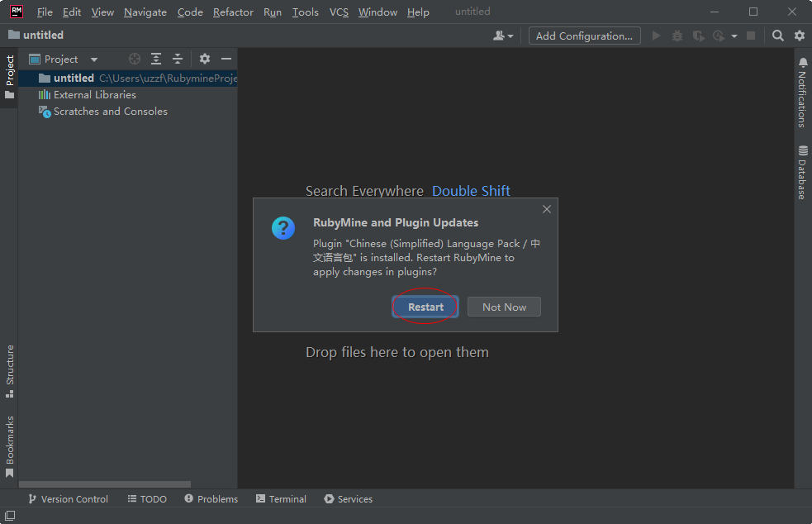Close the Plugin Updates dialog
The width and height of the screenshot is (812, 524).
546,209
